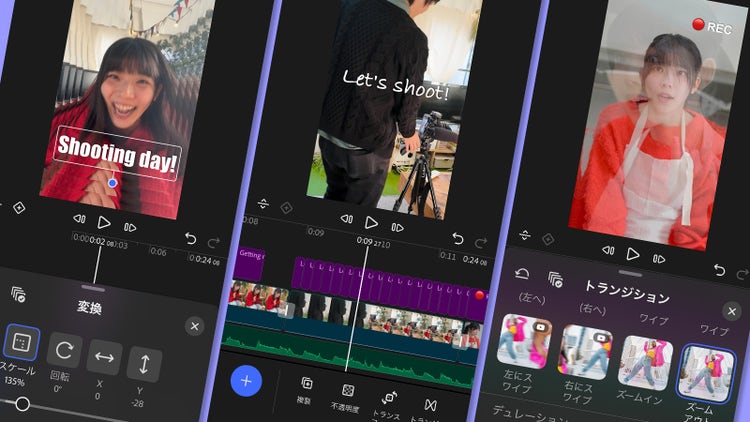Reset transition with the back-arrow icon

point(522,273)
